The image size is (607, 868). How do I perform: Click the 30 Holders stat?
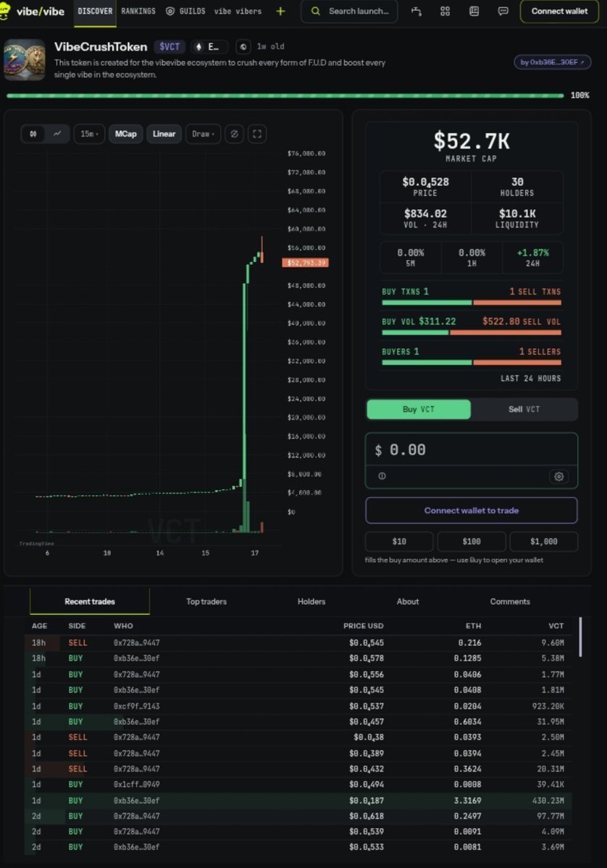(517, 187)
